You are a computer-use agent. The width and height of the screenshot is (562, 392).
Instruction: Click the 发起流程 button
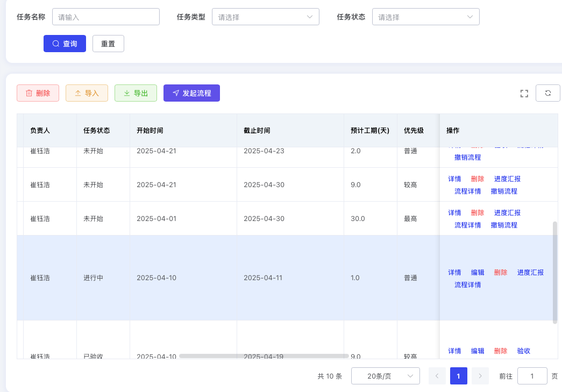click(x=192, y=93)
